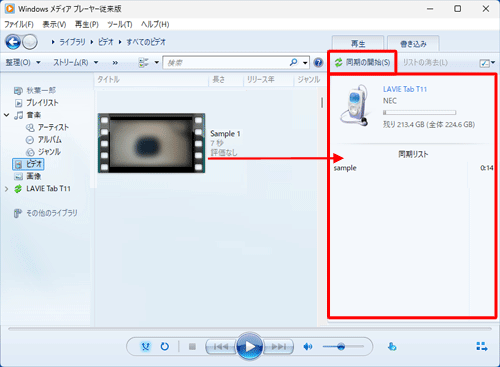
Task: Open sync options dropdown arrow
Action: pyautogui.click(x=493, y=63)
